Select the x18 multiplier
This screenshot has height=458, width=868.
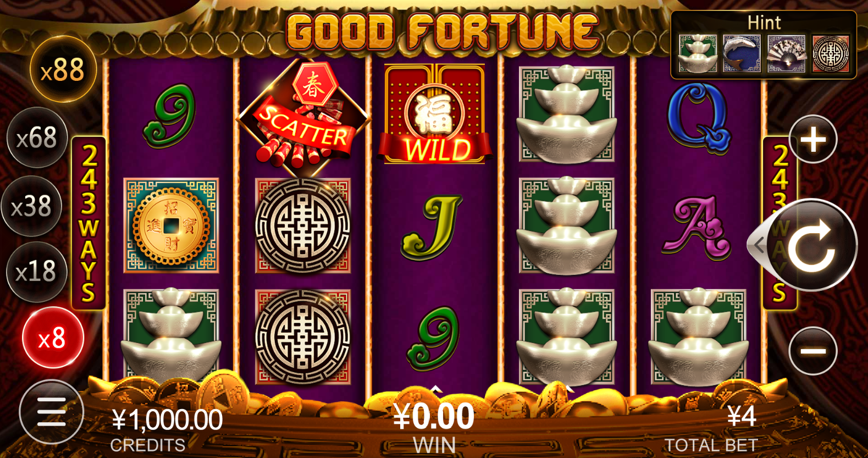[36, 272]
